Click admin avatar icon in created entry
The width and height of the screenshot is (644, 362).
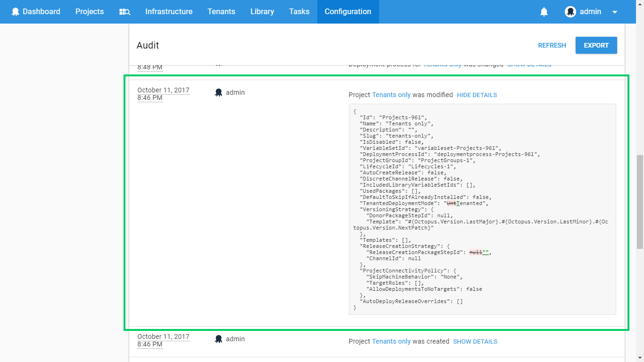click(218, 339)
